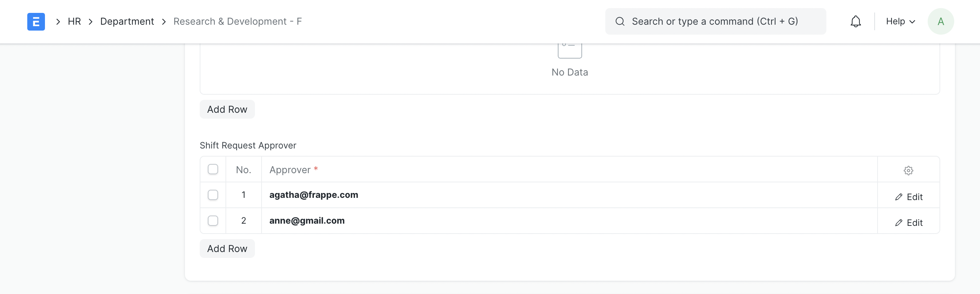Click the table settings gear icon
This screenshot has height=294, width=980.
click(x=908, y=170)
